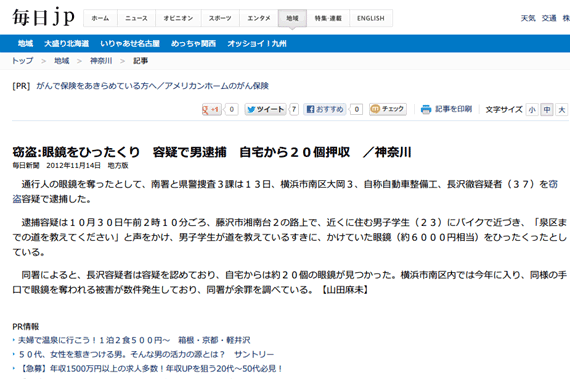Click the Twitter count bubble showing 7
The image size is (570, 379).
(294, 109)
